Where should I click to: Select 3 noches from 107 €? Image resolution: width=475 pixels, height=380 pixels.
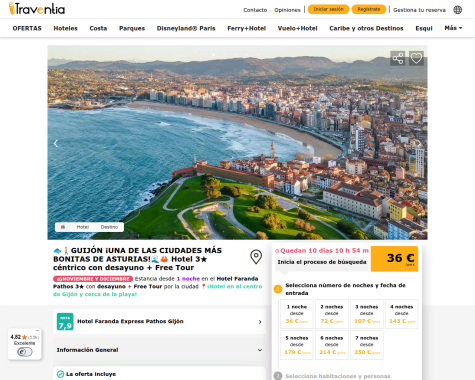point(367,314)
